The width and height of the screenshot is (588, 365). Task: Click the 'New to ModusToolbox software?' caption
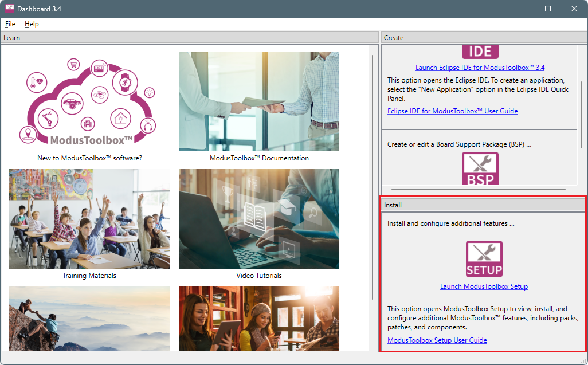pyautogui.click(x=89, y=158)
